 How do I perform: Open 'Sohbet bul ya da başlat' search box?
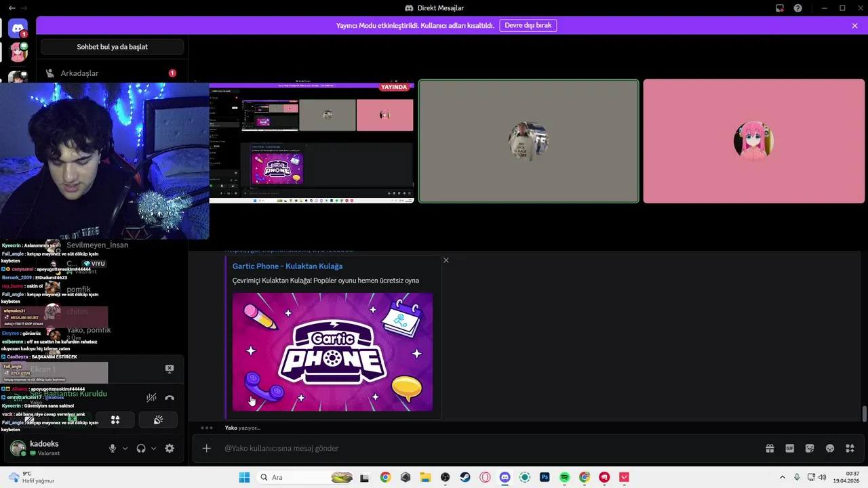112,47
